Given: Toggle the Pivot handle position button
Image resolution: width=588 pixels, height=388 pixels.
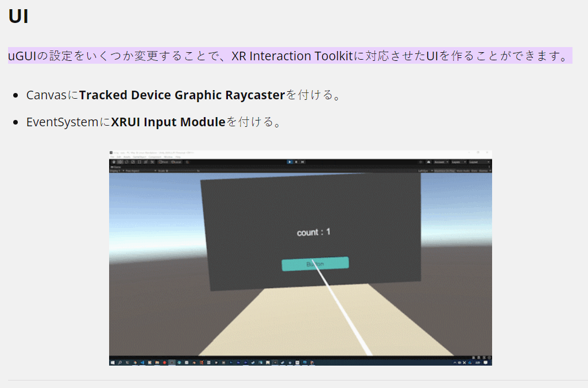Looking at the screenshot, I should [x=164, y=162].
